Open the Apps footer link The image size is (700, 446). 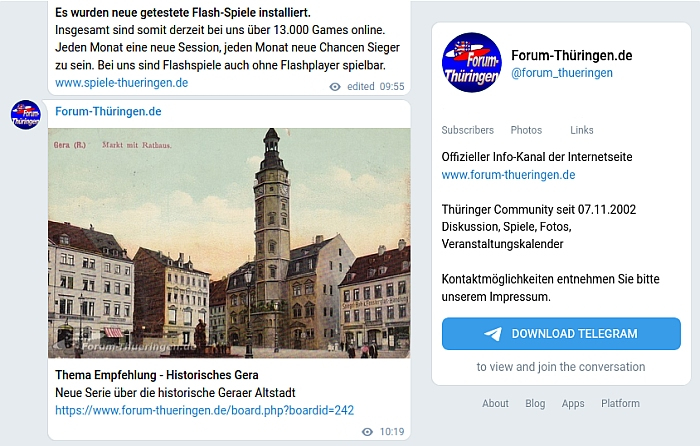pyautogui.click(x=573, y=404)
